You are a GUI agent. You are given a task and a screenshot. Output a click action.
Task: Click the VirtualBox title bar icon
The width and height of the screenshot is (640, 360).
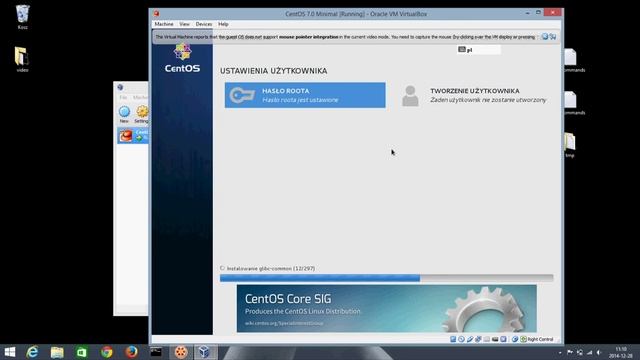[156, 13]
